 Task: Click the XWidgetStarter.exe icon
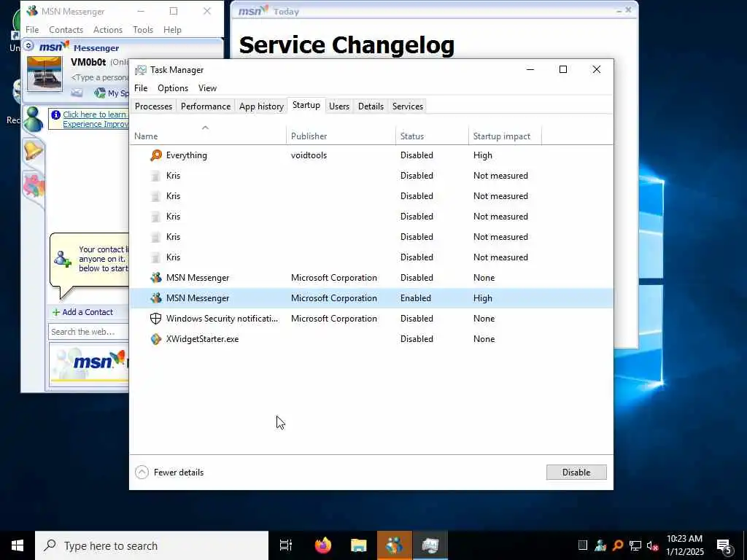point(156,339)
